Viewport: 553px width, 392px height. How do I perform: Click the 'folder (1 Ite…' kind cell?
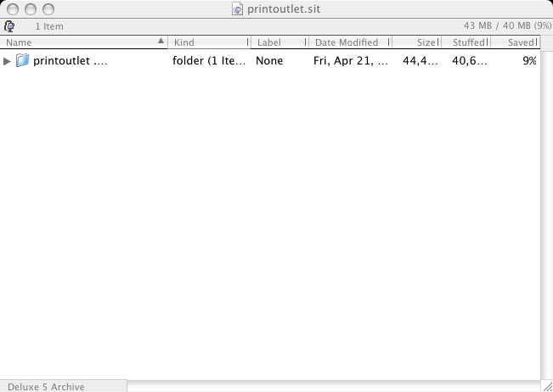tap(209, 61)
